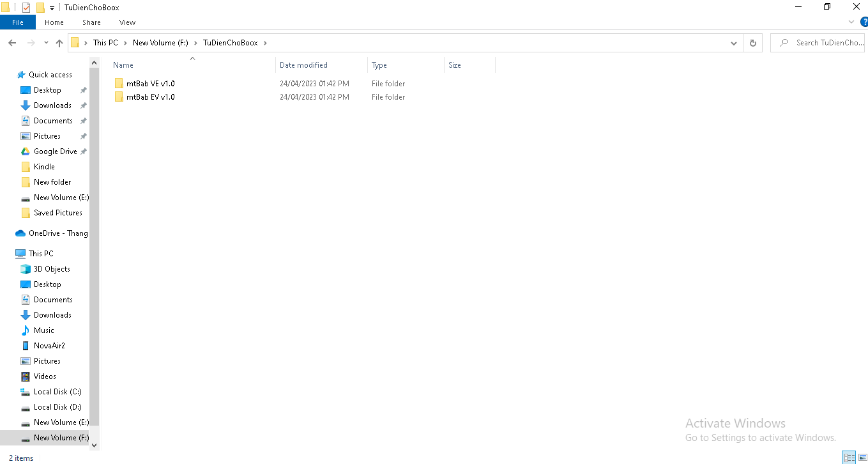Viewport: 868px width, 464px height.
Task: Switch to the View ribbon tab
Action: click(127, 22)
